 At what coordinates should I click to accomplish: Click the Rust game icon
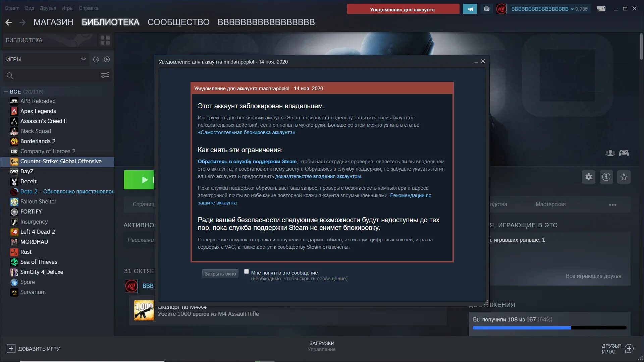14,252
